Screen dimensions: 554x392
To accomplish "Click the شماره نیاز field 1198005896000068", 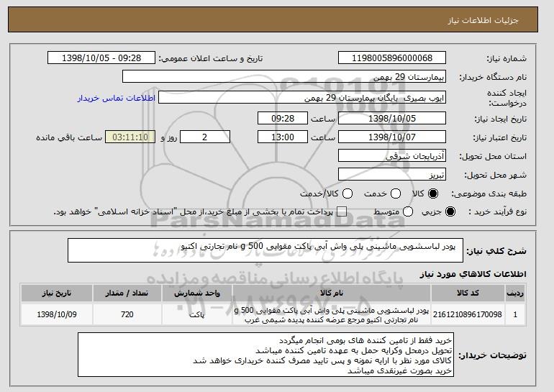I will pos(392,58).
